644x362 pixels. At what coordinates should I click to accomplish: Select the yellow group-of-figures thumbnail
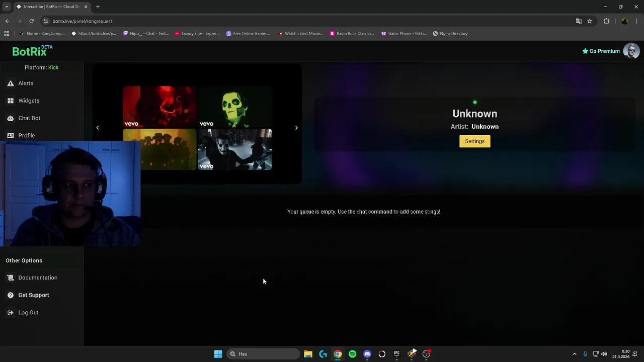(x=169, y=149)
